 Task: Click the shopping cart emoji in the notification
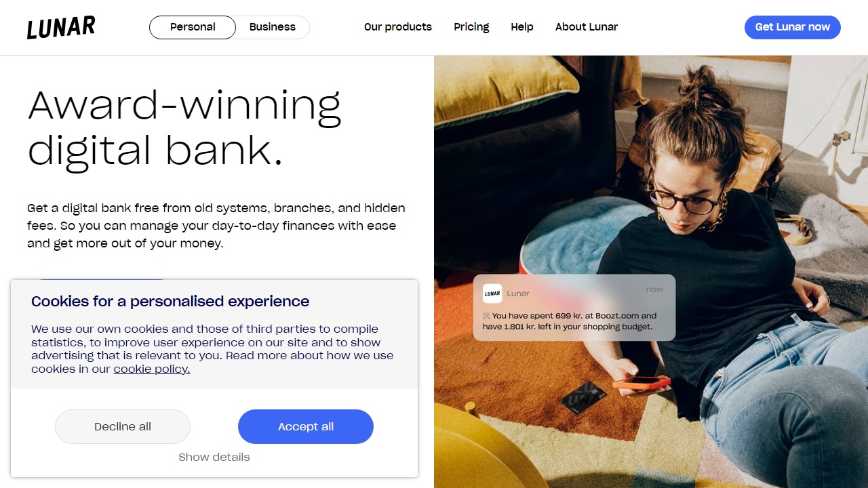486,316
